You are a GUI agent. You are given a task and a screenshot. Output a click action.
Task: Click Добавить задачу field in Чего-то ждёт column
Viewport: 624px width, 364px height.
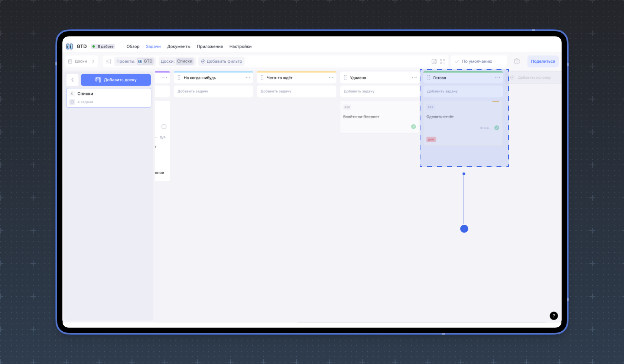(296, 91)
